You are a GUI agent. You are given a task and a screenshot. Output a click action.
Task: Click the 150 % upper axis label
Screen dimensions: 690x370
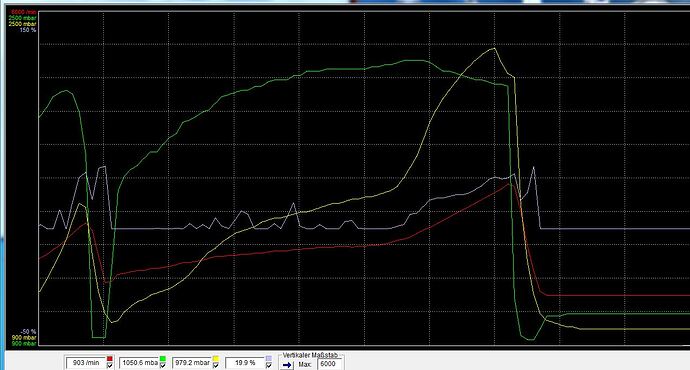coord(28,30)
